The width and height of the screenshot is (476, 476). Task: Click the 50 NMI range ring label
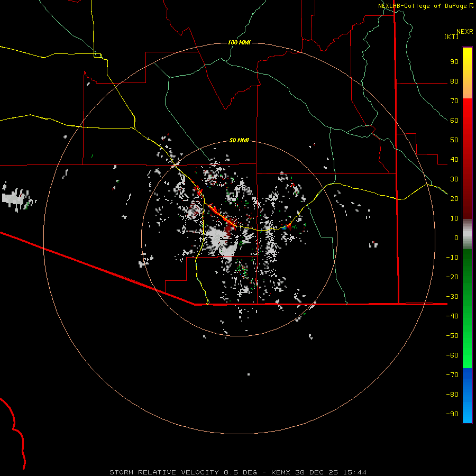pyautogui.click(x=239, y=140)
